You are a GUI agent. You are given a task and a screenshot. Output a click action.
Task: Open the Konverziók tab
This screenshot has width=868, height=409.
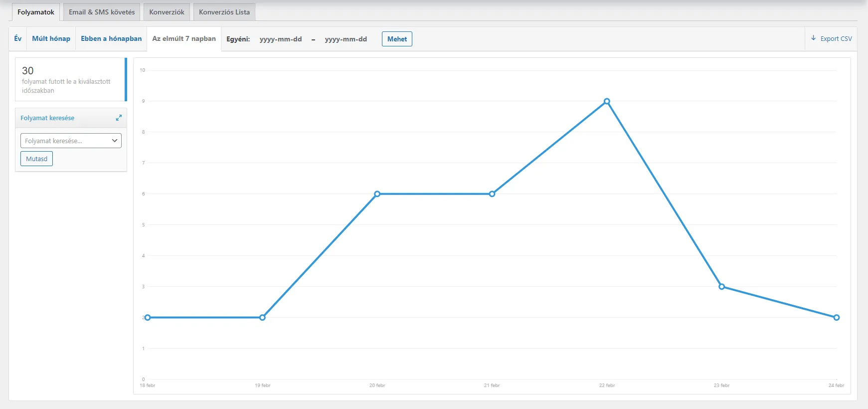click(167, 12)
